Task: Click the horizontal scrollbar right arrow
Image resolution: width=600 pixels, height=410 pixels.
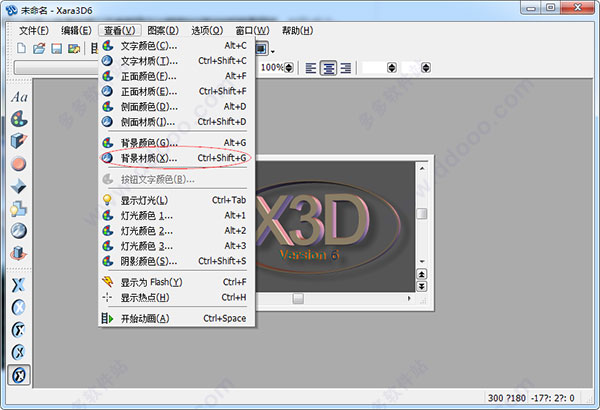Action: coord(409,299)
